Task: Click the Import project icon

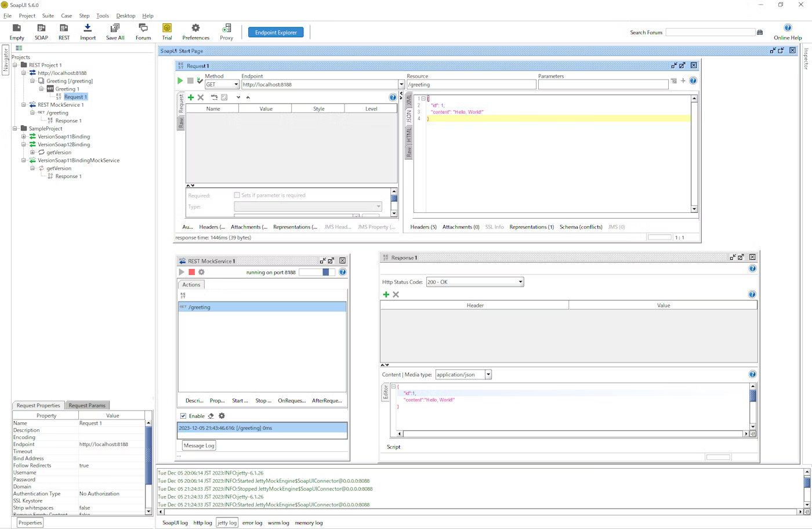Action: (x=88, y=28)
